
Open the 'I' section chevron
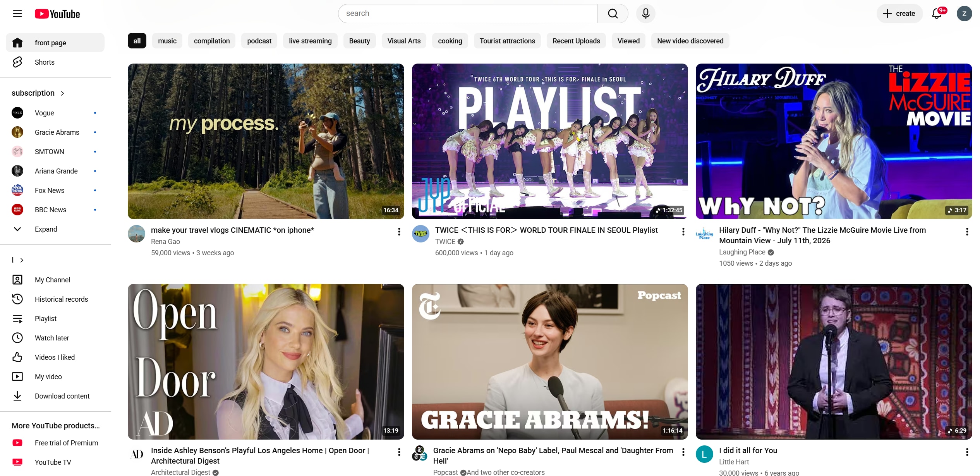[22, 260]
